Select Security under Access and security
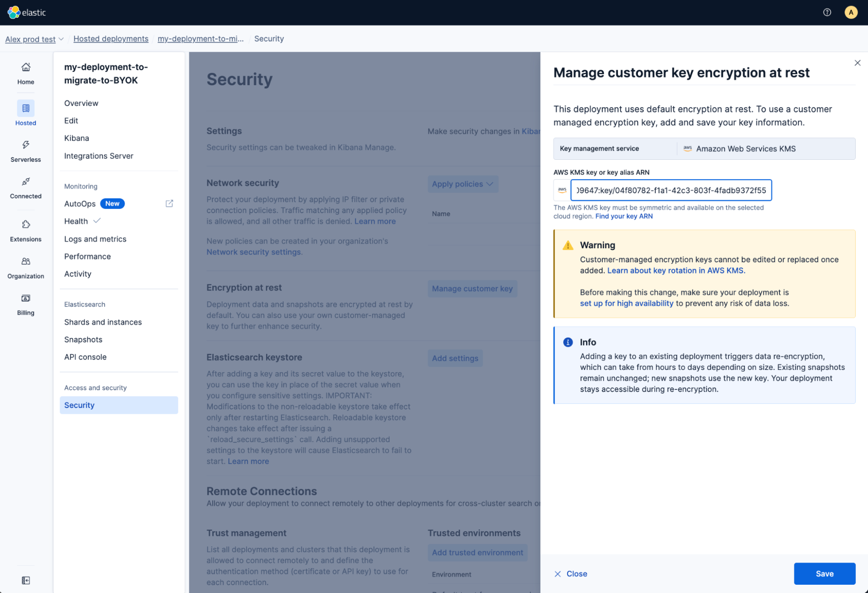 119,405
